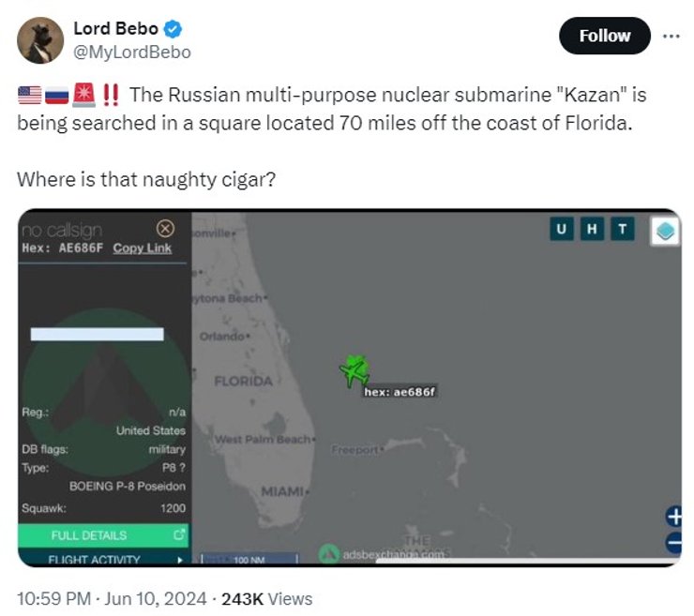The image size is (694, 616).
Task: Open Lord Bebo's profile avatar
Action: [39, 39]
